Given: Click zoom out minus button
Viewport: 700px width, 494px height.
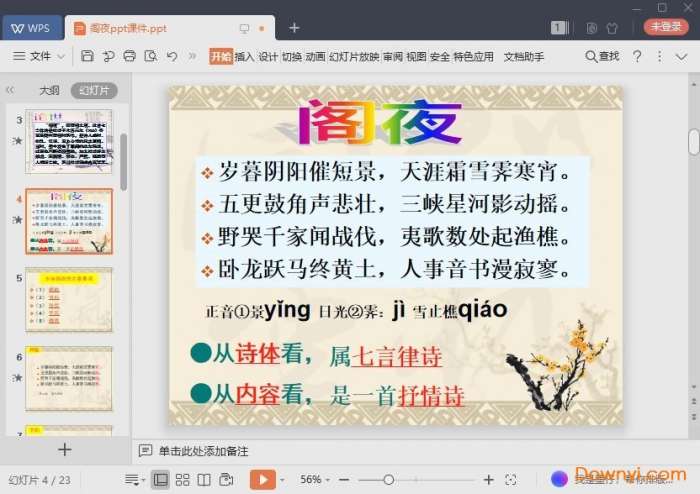Looking at the screenshot, I should (x=344, y=480).
